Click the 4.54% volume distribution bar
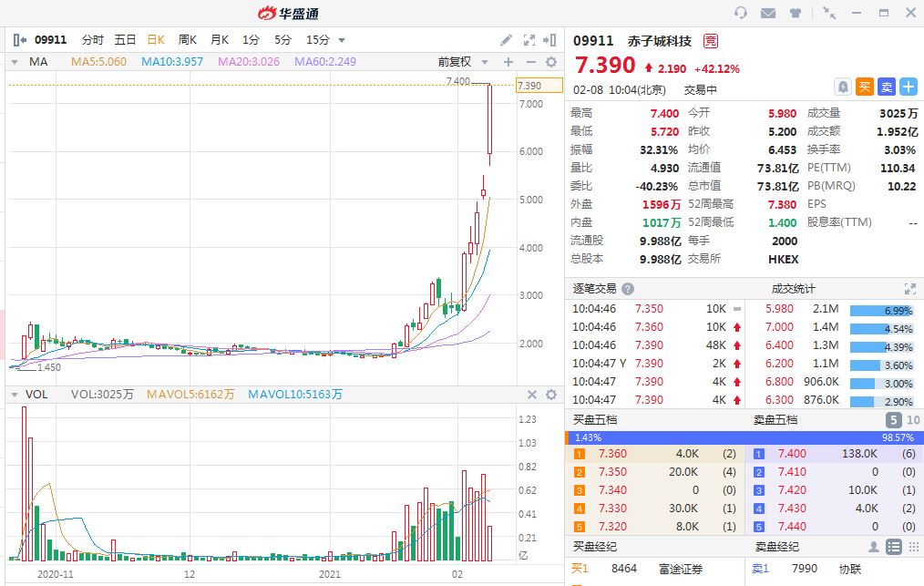924x586 pixels. coord(881,328)
